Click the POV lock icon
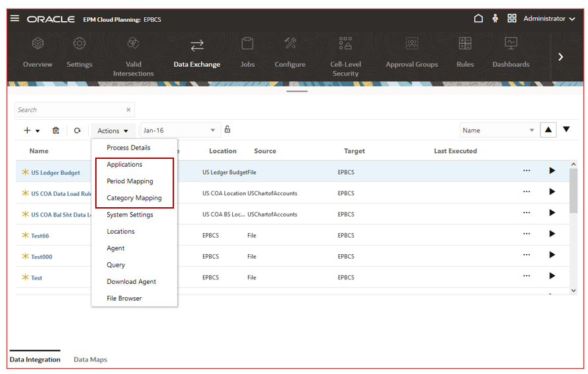 tap(228, 129)
